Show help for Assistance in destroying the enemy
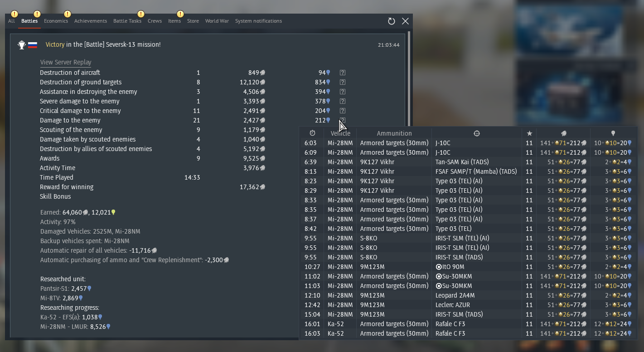The height and width of the screenshot is (352, 644). [x=343, y=92]
